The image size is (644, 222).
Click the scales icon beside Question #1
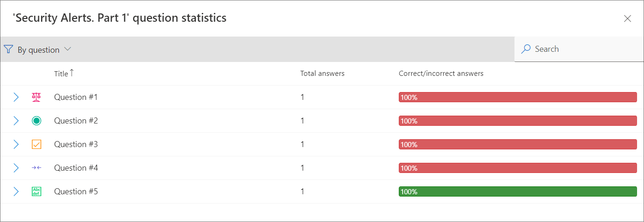(x=37, y=97)
